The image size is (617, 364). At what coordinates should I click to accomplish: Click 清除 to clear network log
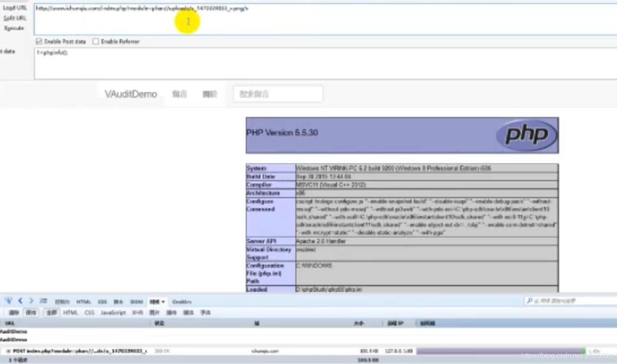14,313
